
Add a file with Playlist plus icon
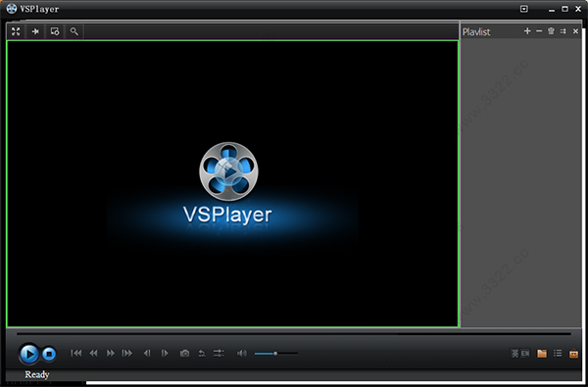click(x=527, y=31)
